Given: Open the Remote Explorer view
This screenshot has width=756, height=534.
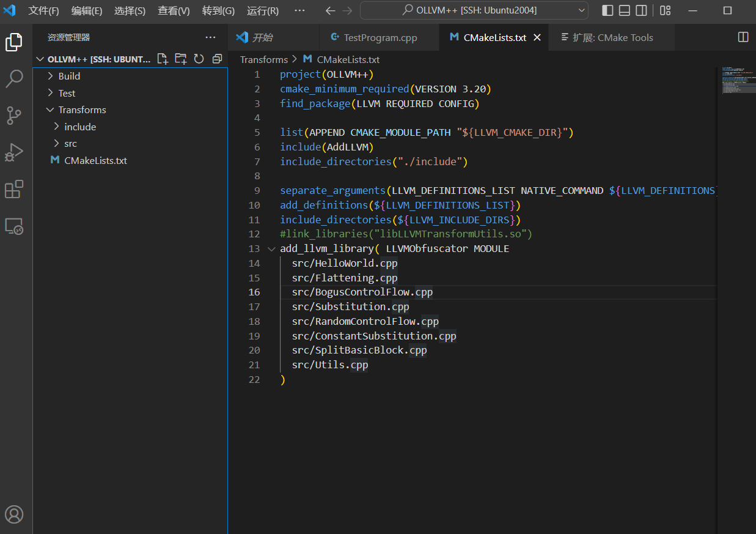Looking at the screenshot, I should point(14,226).
